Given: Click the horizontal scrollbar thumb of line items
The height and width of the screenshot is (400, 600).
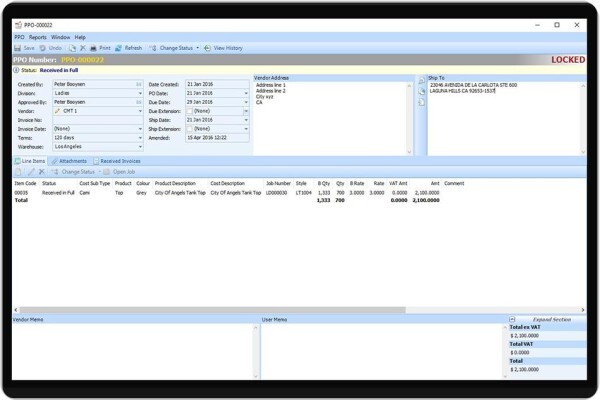Looking at the screenshot, I should [x=212, y=310].
